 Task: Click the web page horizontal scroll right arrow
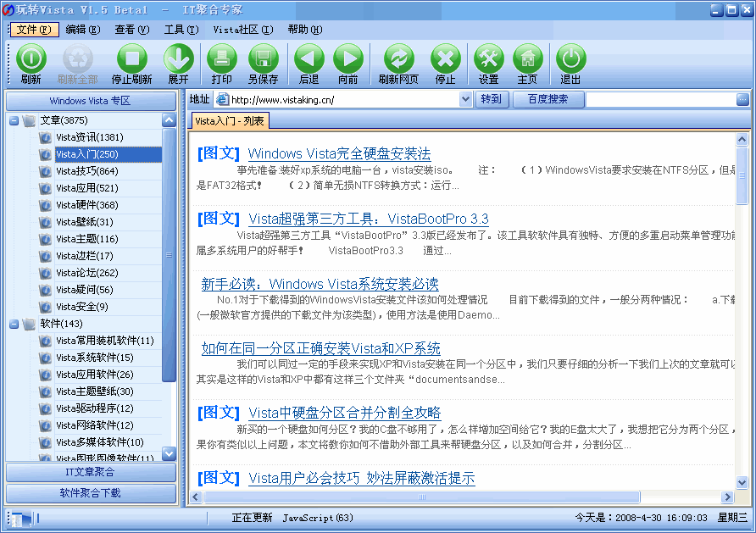727,497
